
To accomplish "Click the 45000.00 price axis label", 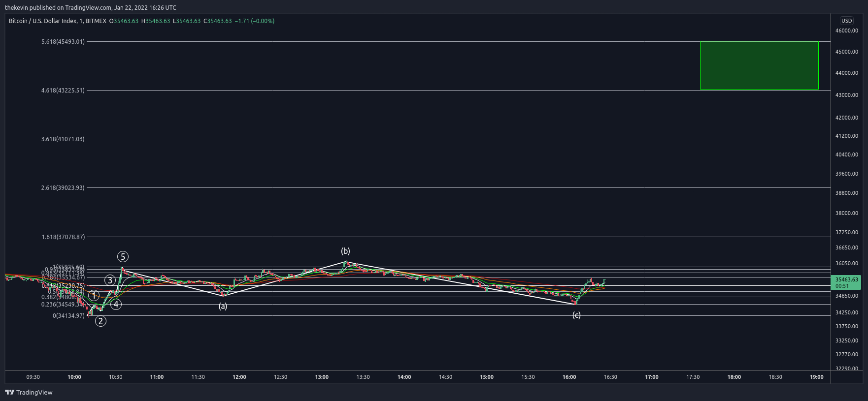I will pyautogui.click(x=847, y=52).
